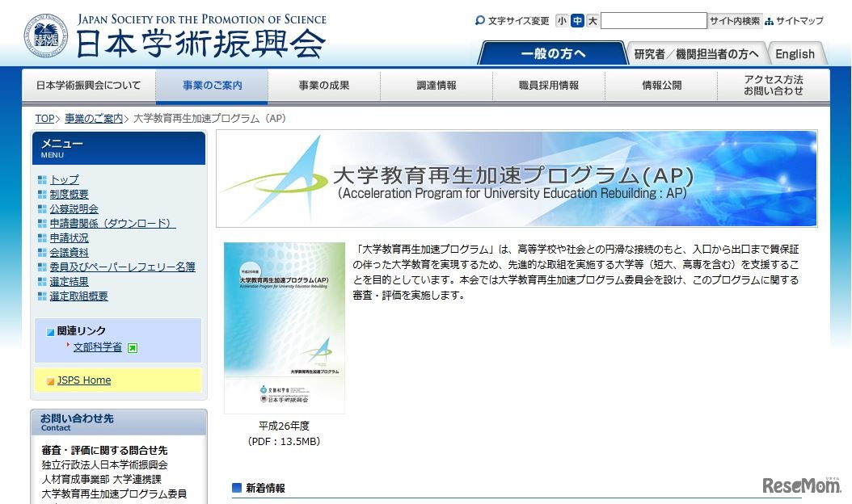Click the magnifier icon before 文字サイズ変更
This screenshot has height=504, width=852.
point(480,20)
